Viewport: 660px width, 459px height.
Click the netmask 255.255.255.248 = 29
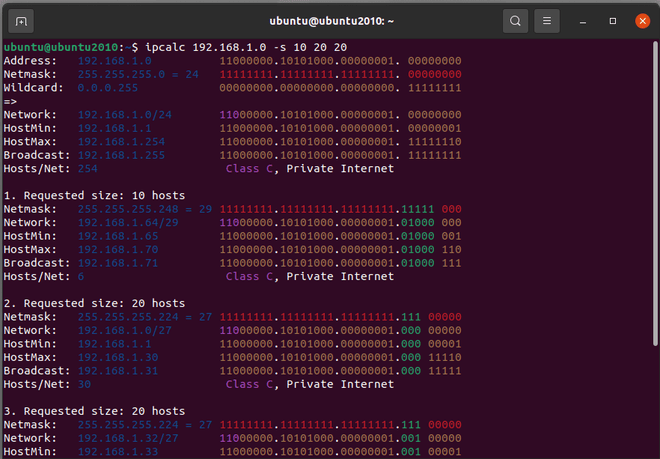pyautogui.click(x=145, y=208)
